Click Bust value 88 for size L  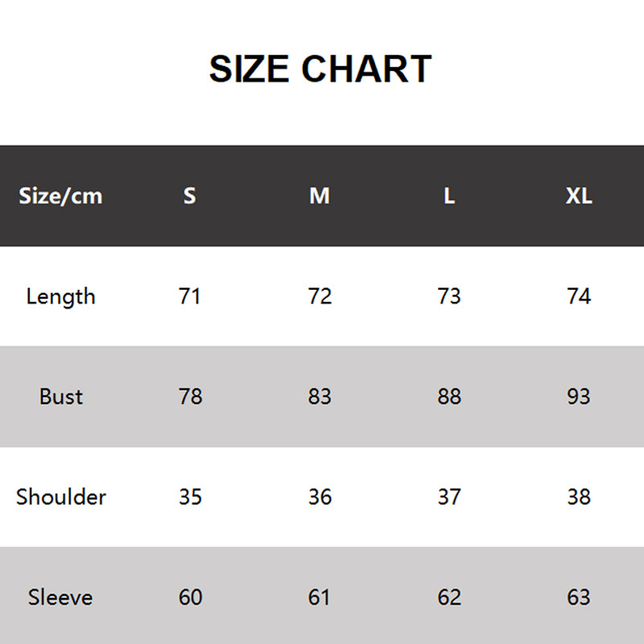pos(449,397)
